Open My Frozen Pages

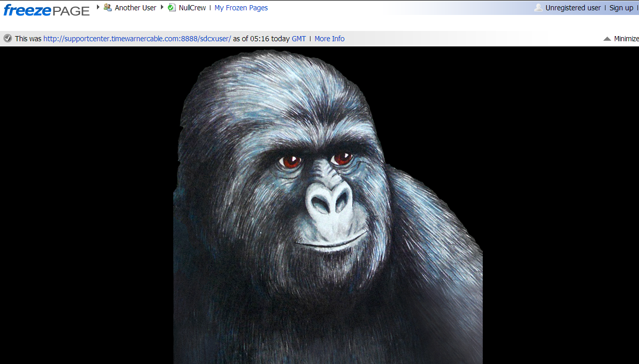click(x=241, y=8)
